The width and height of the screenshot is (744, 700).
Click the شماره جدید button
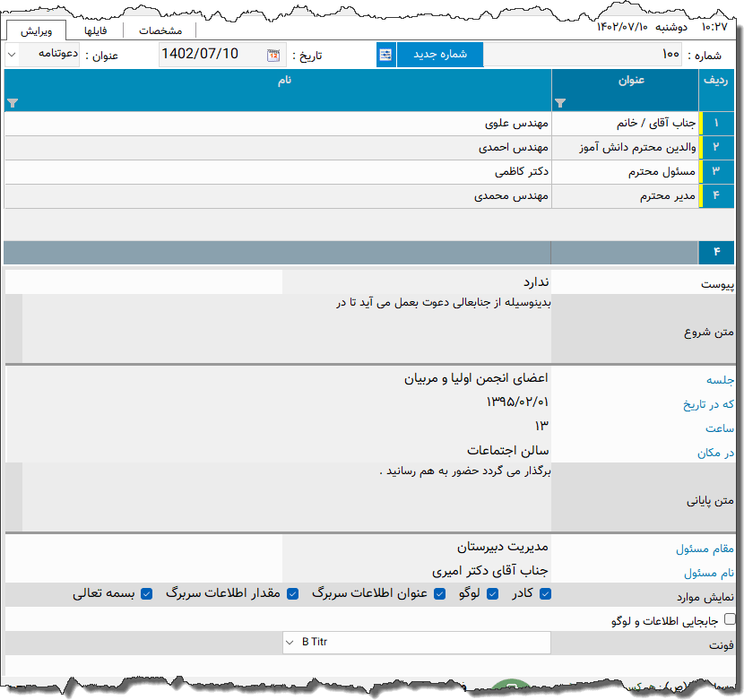[439, 54]
